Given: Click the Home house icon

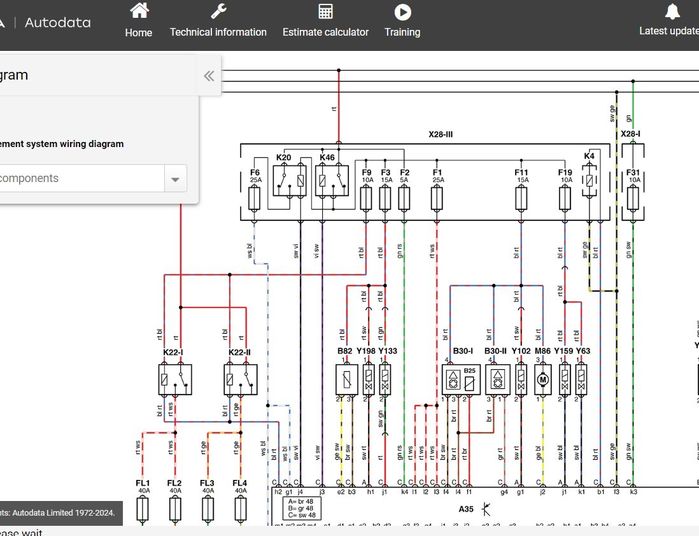Looking at the screenshot, I should pos(139,11).
